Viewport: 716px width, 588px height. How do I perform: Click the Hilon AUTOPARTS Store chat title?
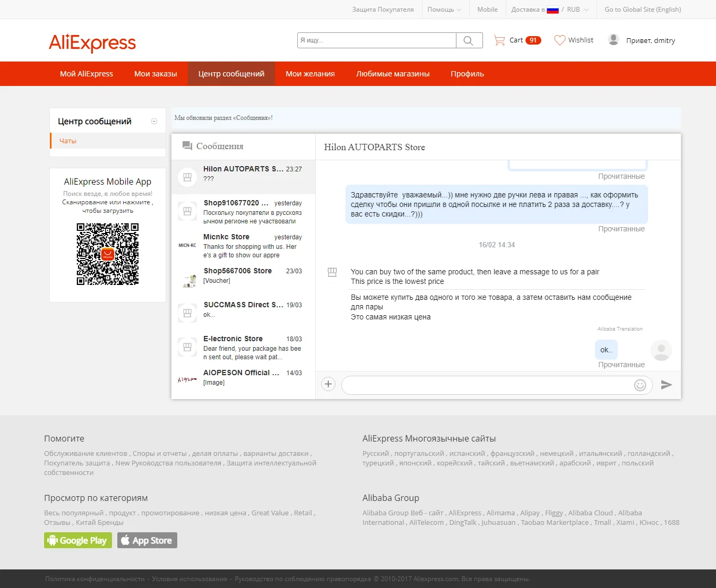(x=375, y=147)
